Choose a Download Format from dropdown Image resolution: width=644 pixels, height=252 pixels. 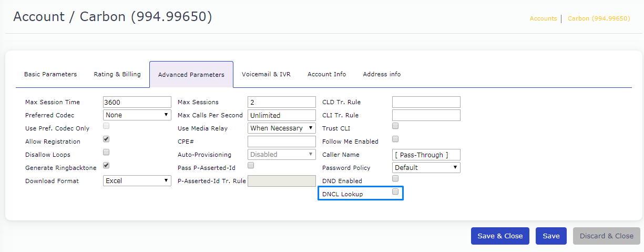tap(137, 181)
